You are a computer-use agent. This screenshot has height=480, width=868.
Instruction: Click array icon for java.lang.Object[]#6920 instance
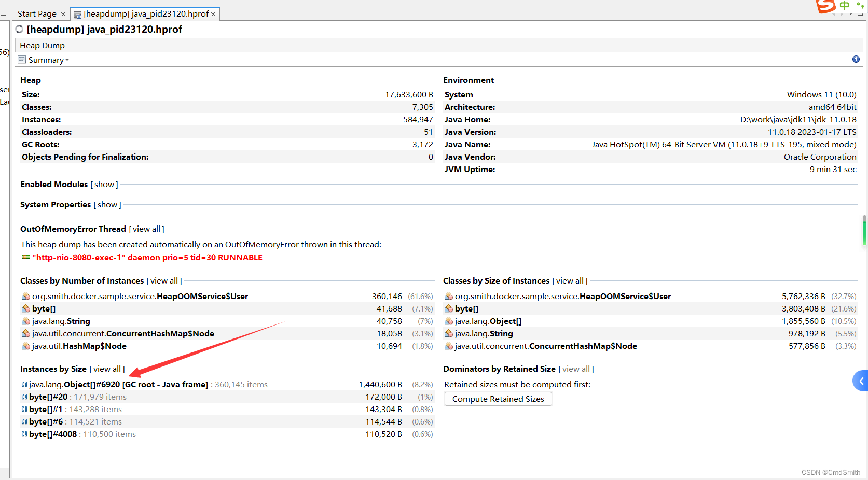tap(24, 384)
